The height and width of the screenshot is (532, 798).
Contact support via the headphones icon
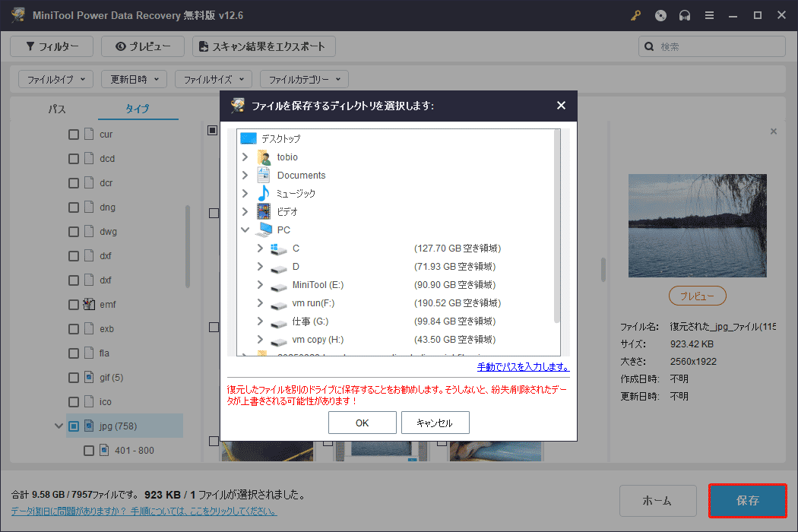[684, 14]
